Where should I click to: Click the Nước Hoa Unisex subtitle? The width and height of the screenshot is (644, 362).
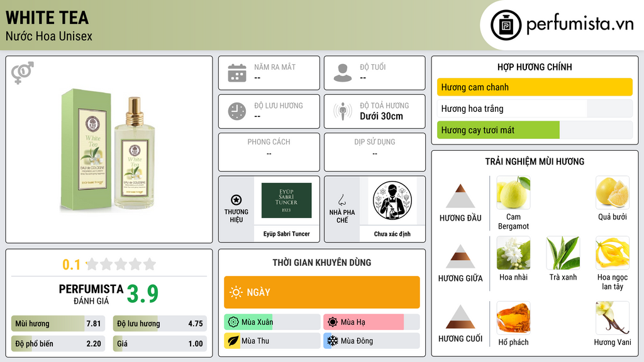coord(49,36)
